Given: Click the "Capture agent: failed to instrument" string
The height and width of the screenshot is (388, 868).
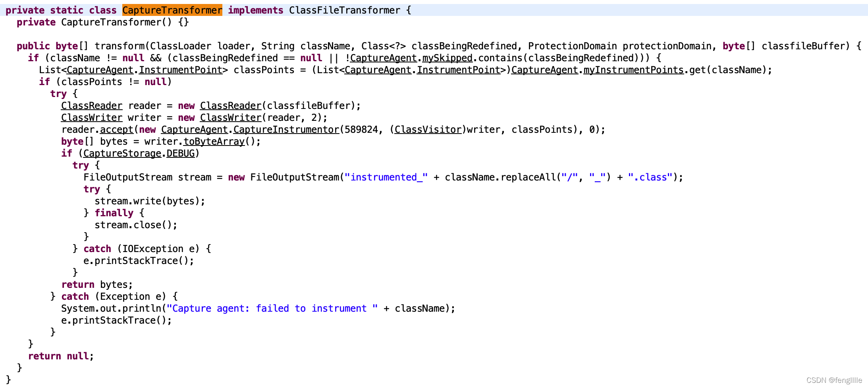Looking at the screenshot, I should [x=272, y=308].
